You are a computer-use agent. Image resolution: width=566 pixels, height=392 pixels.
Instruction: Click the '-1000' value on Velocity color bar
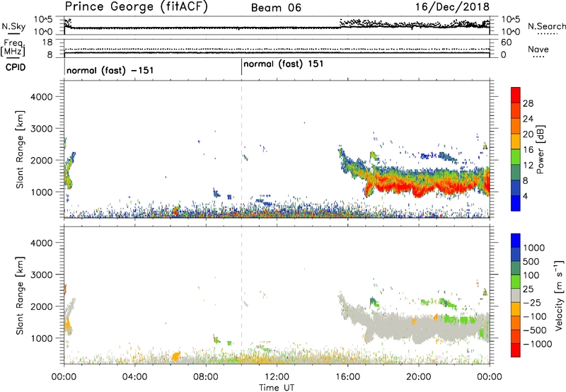pyautogui.click(x=537, y=344)
